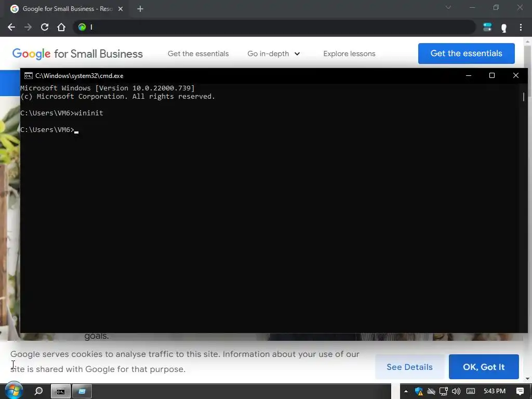Image resolution: width=532 pixels, height=399 pixels.
Task: Click the cloud sync tray icon
Action: pyautogui.click(x=431, y=391)
